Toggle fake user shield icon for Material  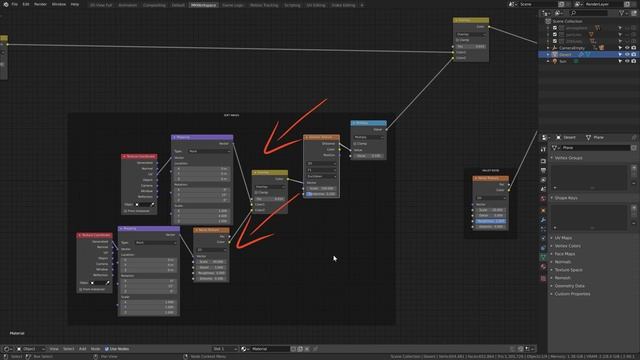pyautogui.click(x=293, y=349)
